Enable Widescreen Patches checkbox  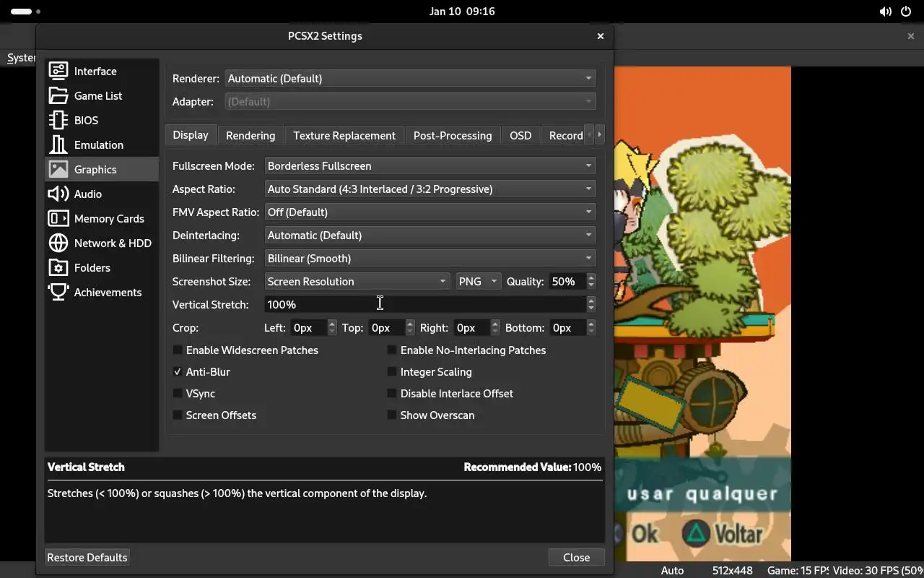pyautogui.click(x=178, y=350)
